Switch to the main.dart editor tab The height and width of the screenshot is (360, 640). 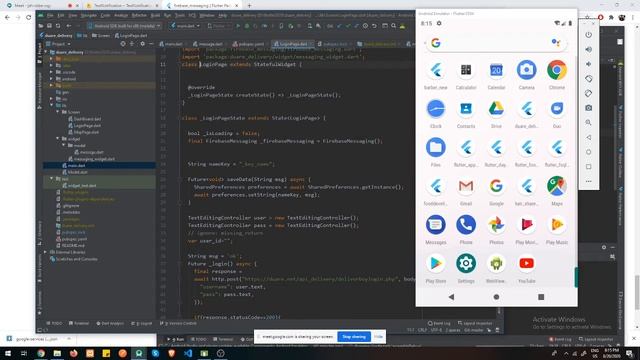coord(173,44)
